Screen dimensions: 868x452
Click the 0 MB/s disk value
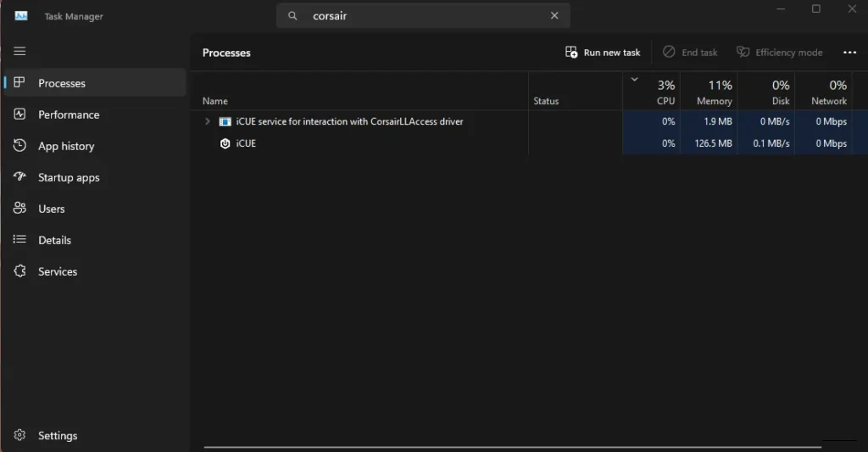coord(775,121)
